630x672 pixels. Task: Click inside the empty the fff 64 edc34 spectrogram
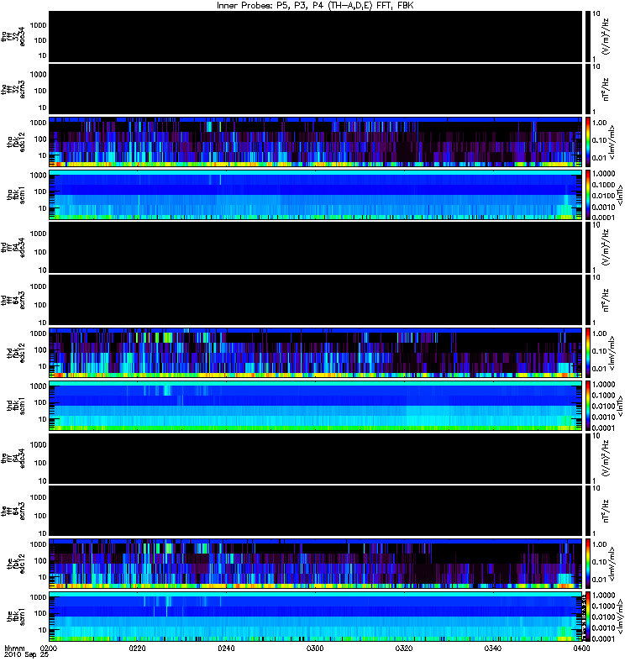[316, 459]
